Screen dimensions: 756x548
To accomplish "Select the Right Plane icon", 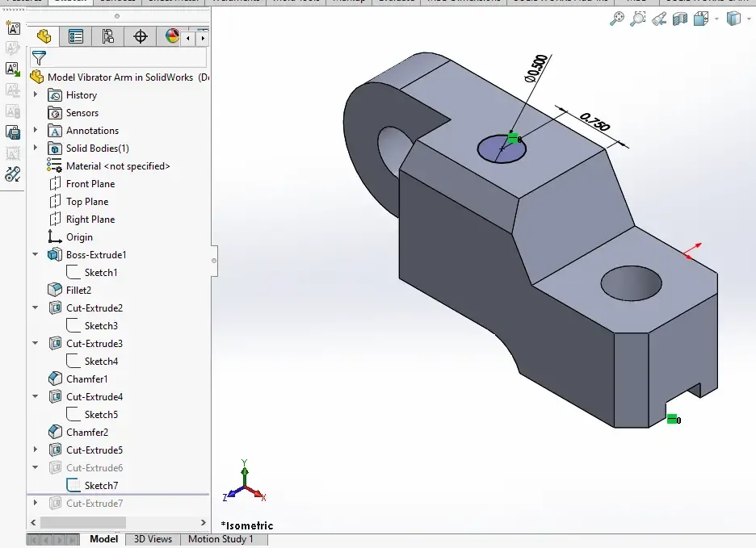I will [x=55, y=220].
